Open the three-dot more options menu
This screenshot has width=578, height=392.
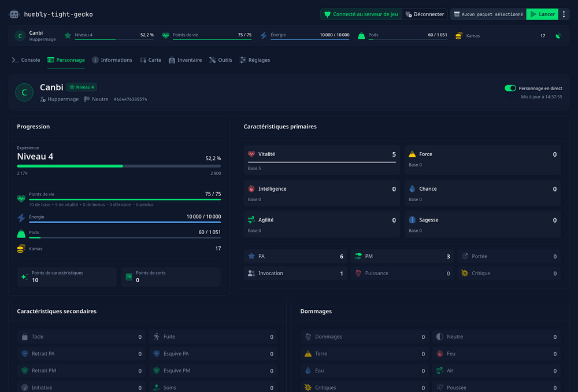[564, 14]
